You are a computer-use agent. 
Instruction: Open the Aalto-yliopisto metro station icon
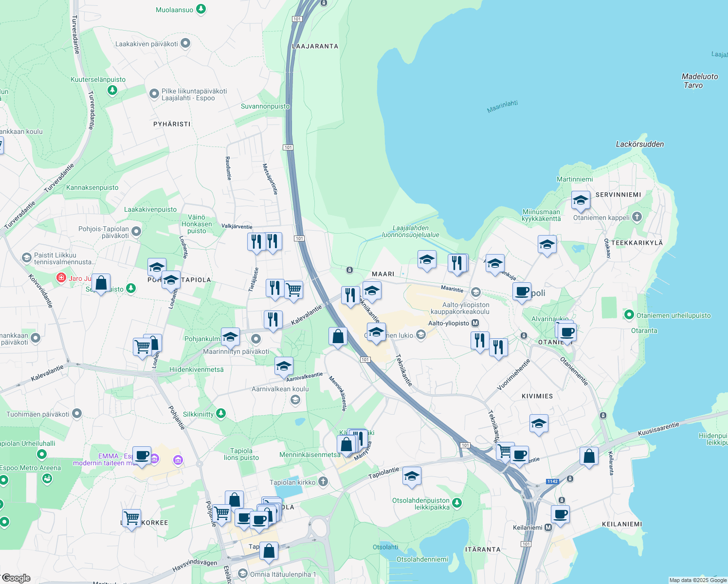[x=475, y=323]
